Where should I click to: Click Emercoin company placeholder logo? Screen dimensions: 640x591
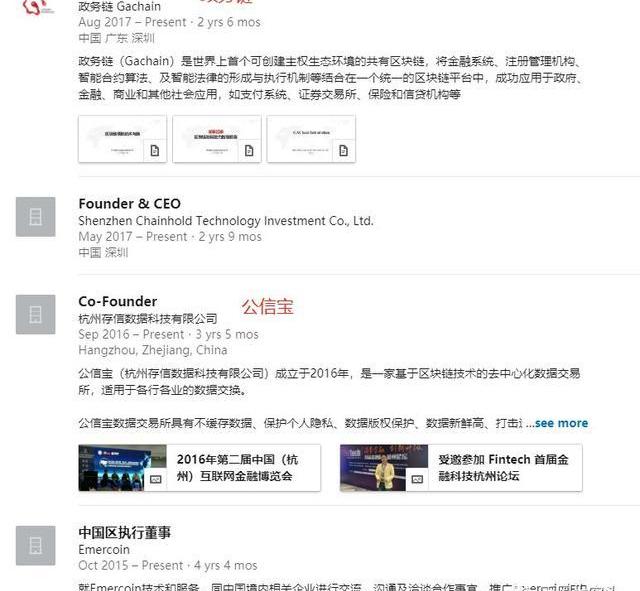36,546
